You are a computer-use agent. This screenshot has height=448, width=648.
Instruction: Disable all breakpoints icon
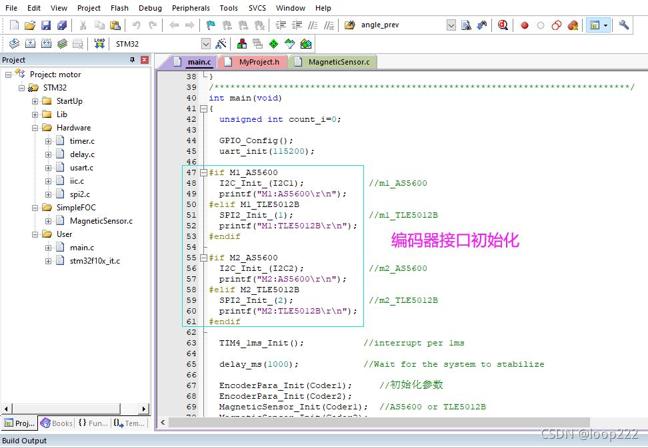click(556, 25)
